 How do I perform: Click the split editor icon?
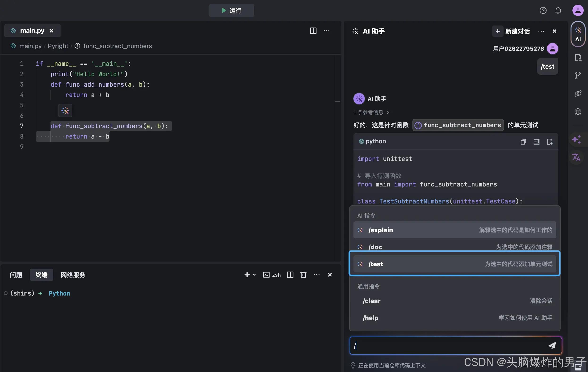(x=313, y=31)
